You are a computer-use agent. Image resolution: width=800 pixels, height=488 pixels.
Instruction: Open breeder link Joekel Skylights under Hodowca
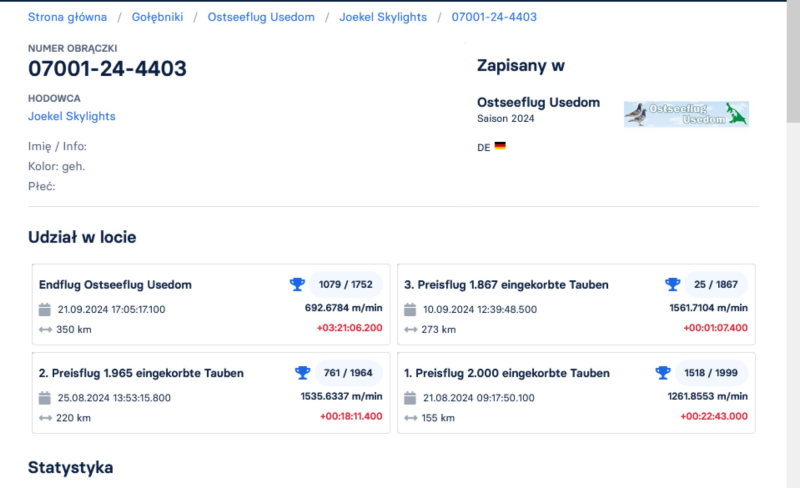(x=71, y=116)
